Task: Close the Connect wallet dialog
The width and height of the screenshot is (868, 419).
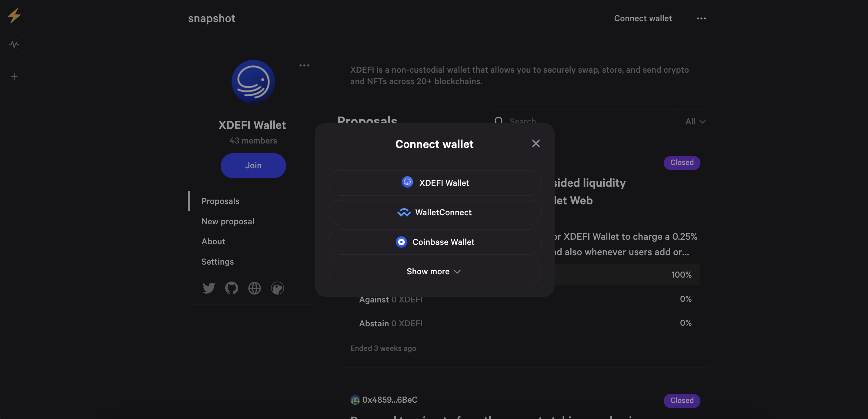Action: pyautogui.click(x=536, y=144)
